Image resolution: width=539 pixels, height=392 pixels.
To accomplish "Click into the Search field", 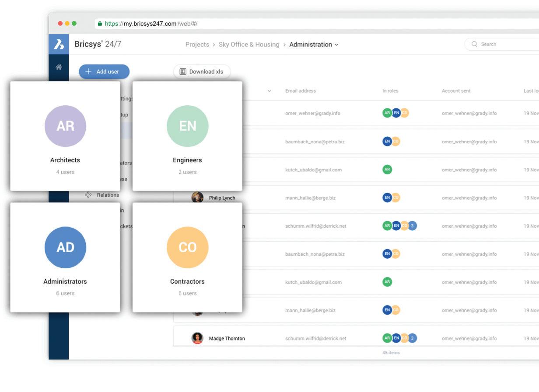I will 501,44.
